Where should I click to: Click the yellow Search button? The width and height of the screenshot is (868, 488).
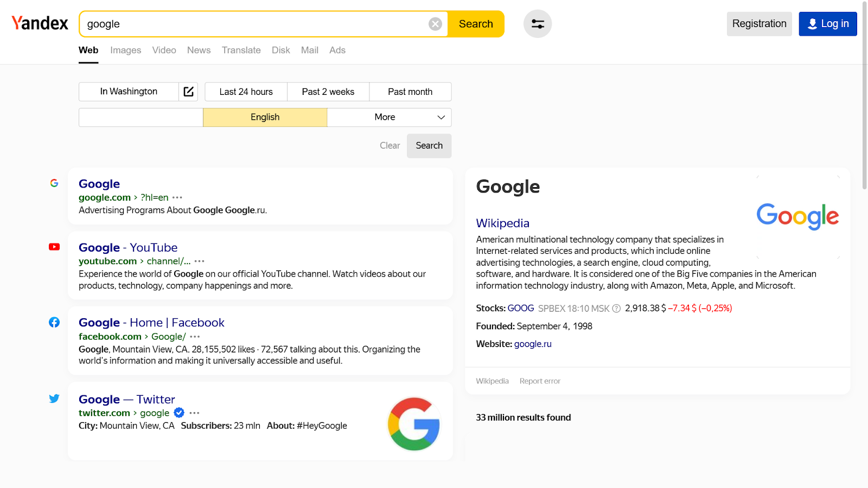coord(476,24)
